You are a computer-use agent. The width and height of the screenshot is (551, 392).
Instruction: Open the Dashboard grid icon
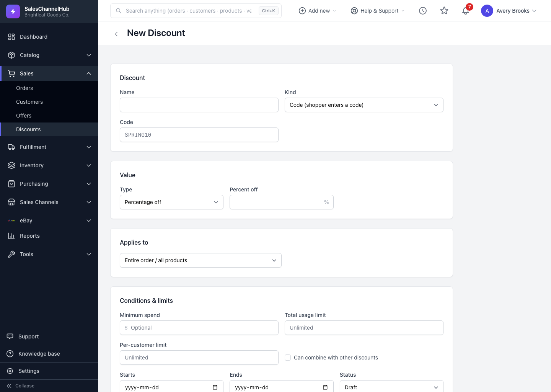point(11,37)
